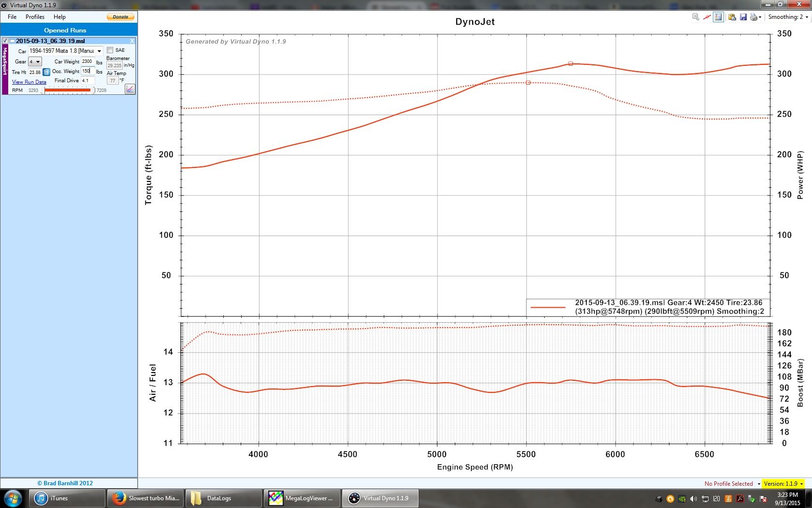Uncheck the 2015-09-13_06.39.19.msl run checkbox
This screenshot has width=812, height=508.
5,41
